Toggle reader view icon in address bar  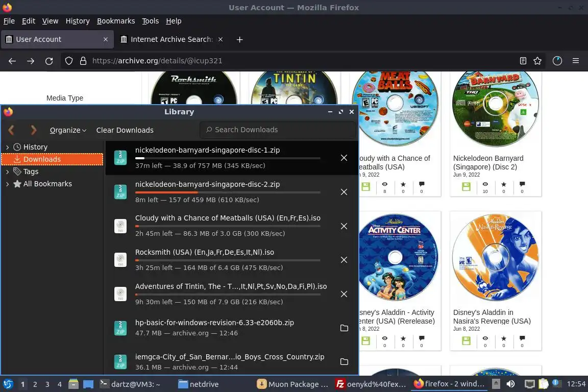pos(523,61)
